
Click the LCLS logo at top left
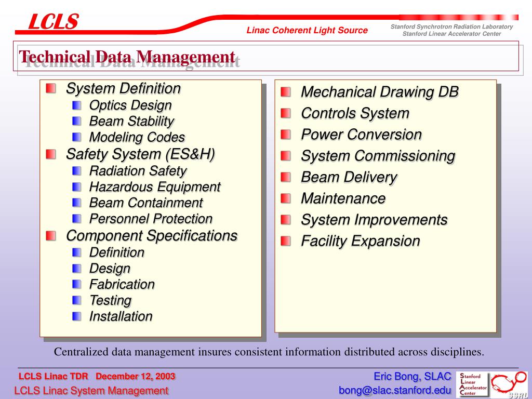pos(54,21)
